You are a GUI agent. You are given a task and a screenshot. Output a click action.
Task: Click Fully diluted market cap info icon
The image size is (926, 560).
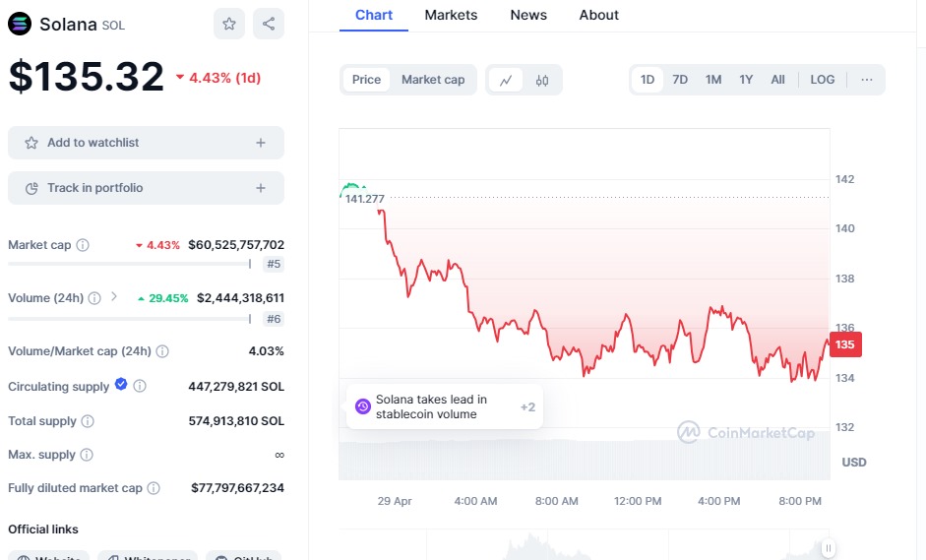pyautogui.click(x=154, y=488)
